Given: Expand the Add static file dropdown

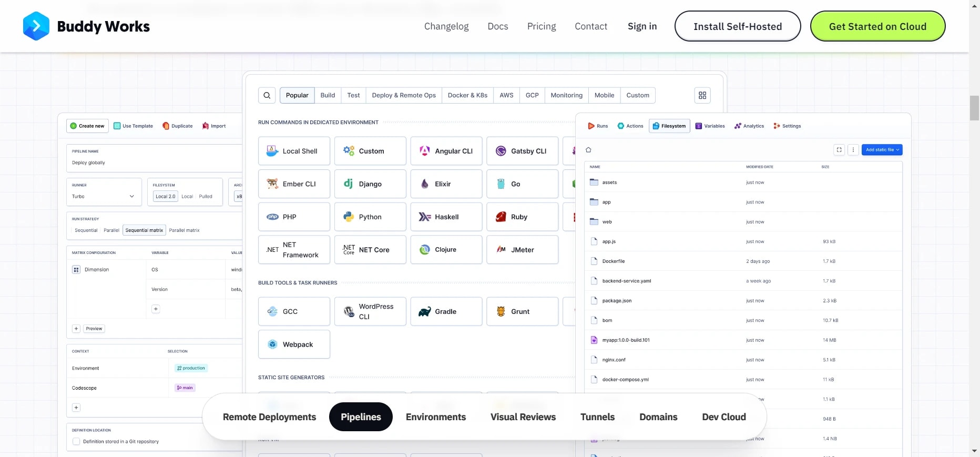Looking at the screenshot, I should (x=882, y=150).
